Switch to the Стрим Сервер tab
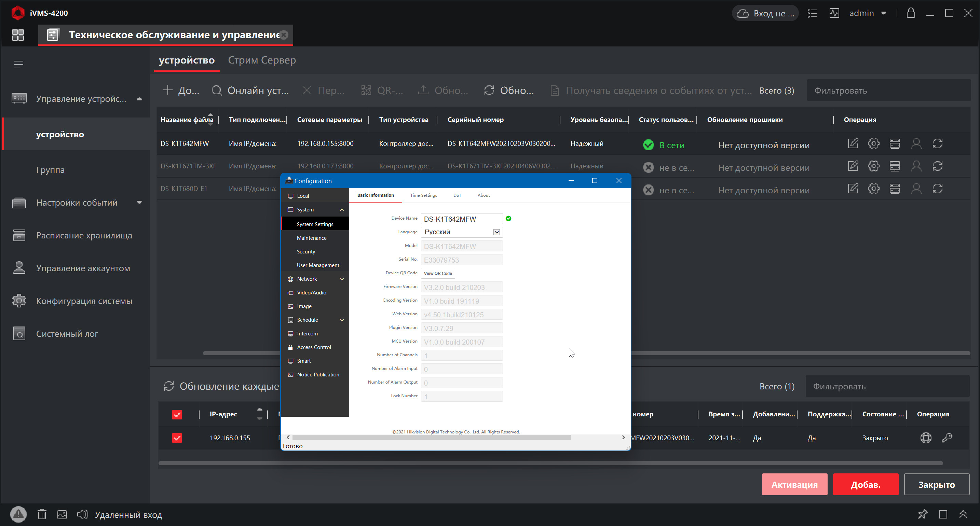980x526 pixels. pyautogui.click(x=262, y=60)
